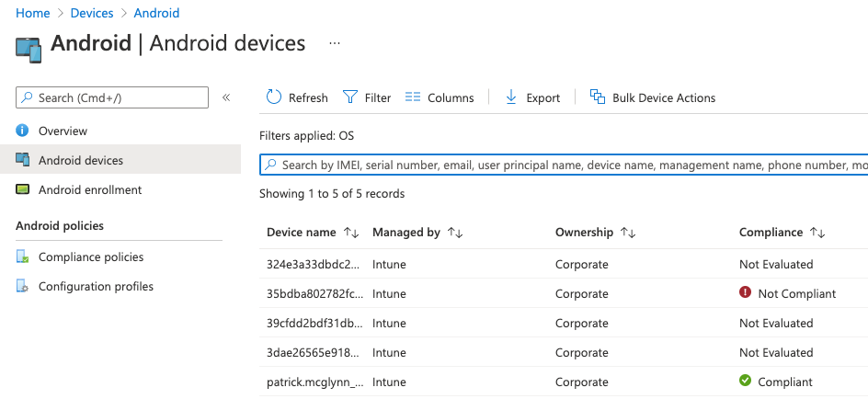
Task: Click the Columns icon
Action: click(413, 97)
